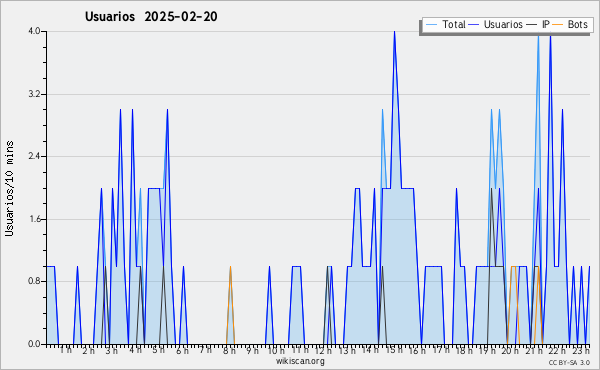Image resolution: width=600 pixels, height=370 pixels.
Task: Click the light blue Total legend line
Action: click(431, 25)
